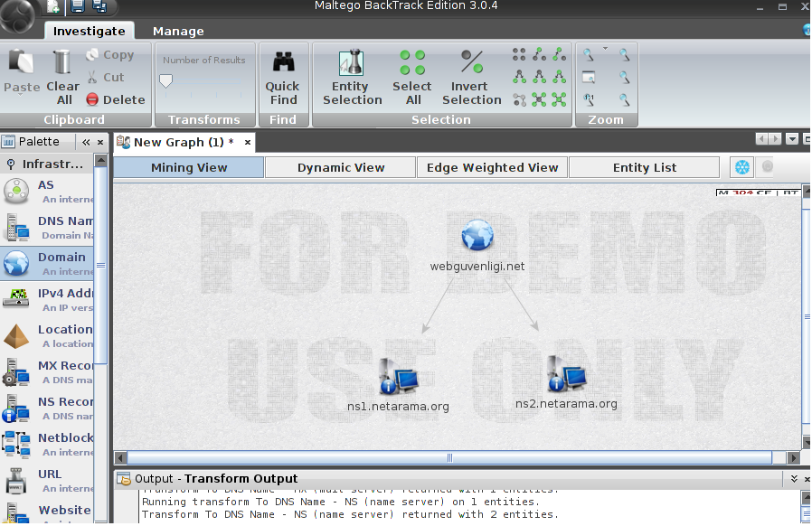The width and height of the screenshot is (812, 526).
Task: Click the Number of Results slider handle
Action: point(165,81)
